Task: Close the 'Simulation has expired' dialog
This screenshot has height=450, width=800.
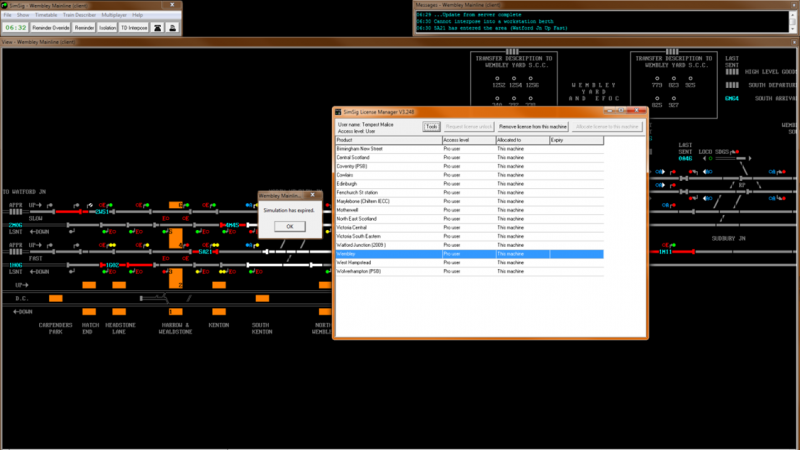Action: point(313,195)
